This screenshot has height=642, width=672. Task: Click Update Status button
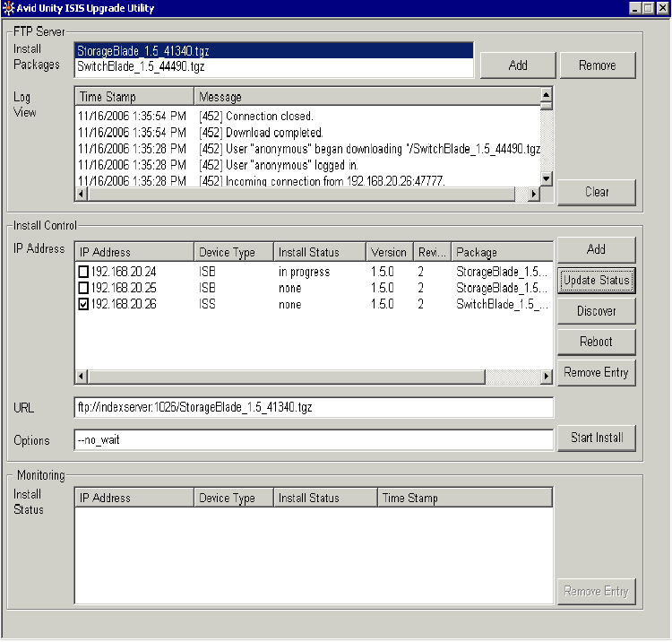pos(596,280)
